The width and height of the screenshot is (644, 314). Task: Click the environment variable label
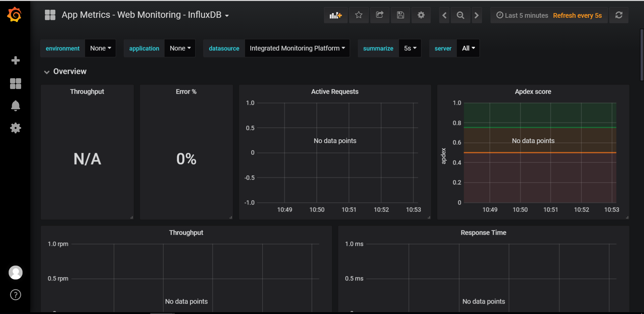[63, 48]
